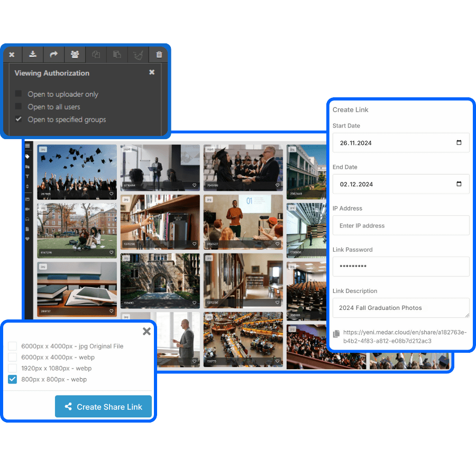Screen dimensions: 476x476
Task: Open the End Date calendar picker
Action: [x=459, y=184]
